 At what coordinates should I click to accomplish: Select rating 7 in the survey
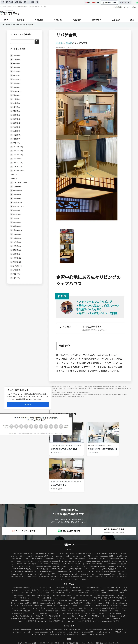coord(46,427)
